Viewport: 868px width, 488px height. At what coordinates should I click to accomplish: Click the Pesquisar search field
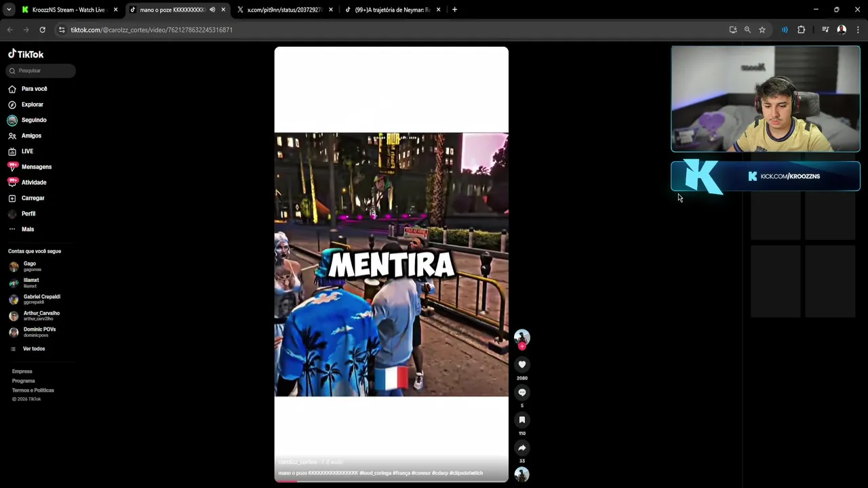41,70
